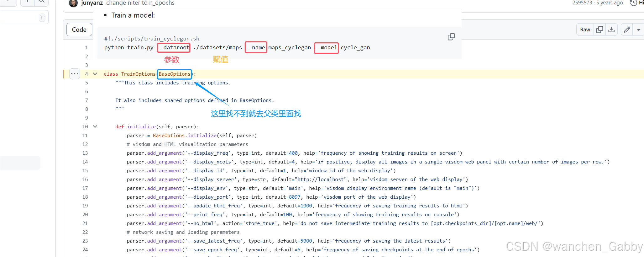Copy raw file contents icon
644x257 pixels.
pyautogui.click(x=599, y=29)
